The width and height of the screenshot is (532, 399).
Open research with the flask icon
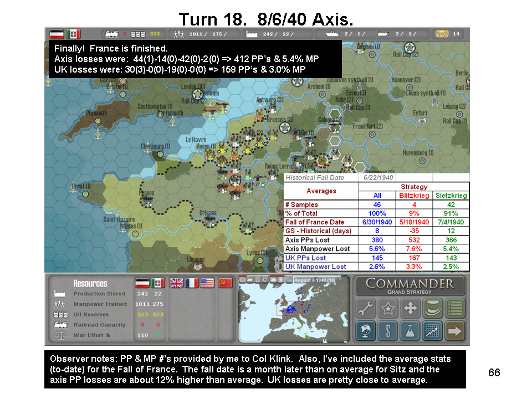[411, 331]
